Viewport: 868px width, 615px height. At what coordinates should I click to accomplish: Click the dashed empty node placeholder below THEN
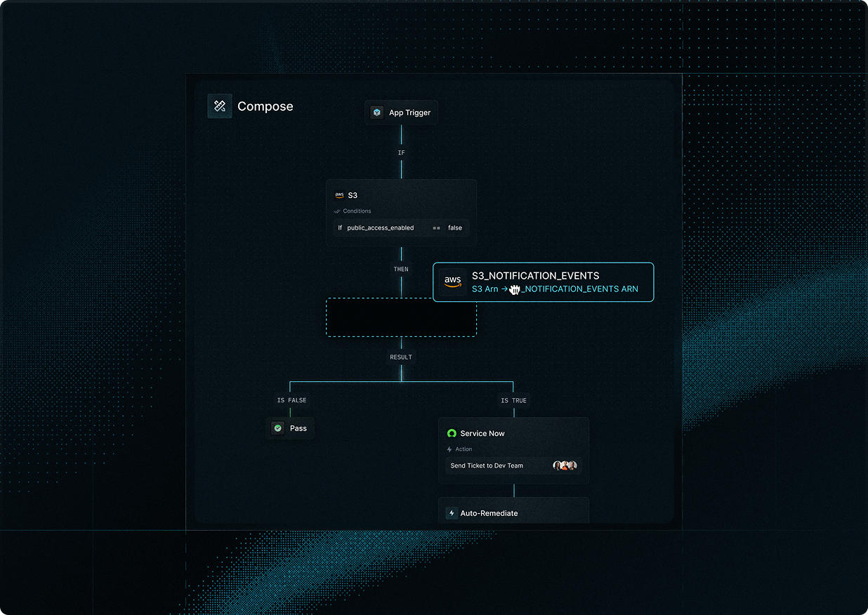(401, 317)
